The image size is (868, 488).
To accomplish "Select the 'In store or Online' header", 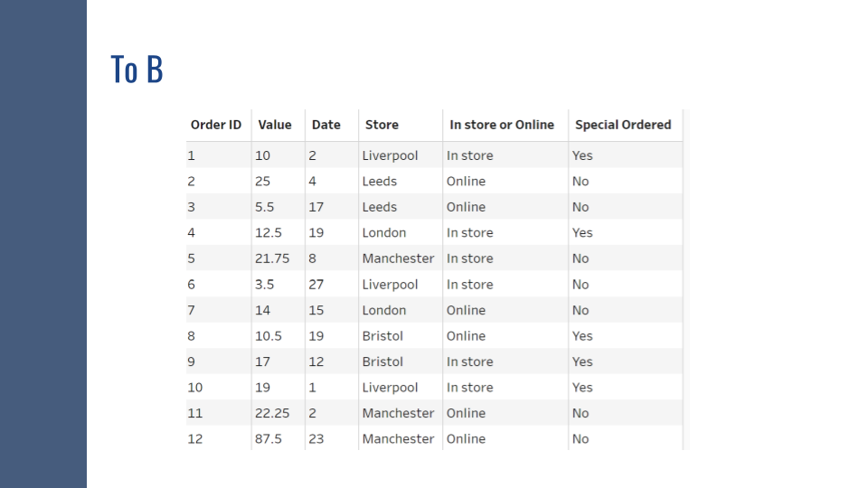I will click(x=502, y=125).
